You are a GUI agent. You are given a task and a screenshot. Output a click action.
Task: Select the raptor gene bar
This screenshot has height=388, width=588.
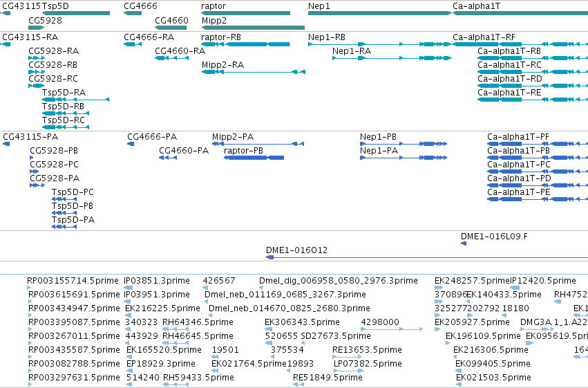[245, 13]
